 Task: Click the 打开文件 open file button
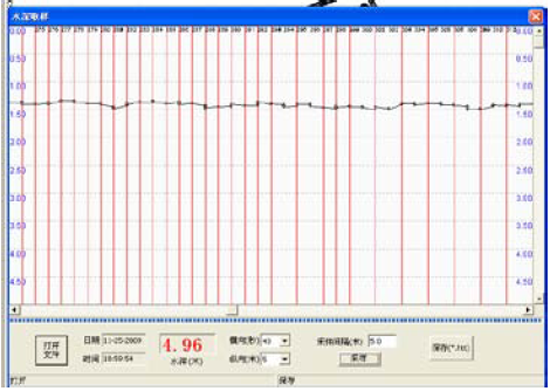coord(52,350)
